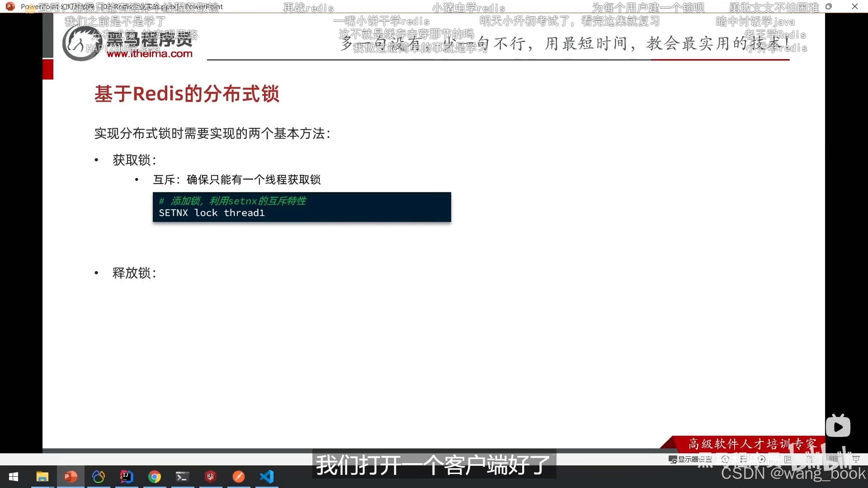Viewport: 868px width, 488px height.
Task: Open the terminal app in taskbar
Action: pyautogui.click(x=183, y=477)
